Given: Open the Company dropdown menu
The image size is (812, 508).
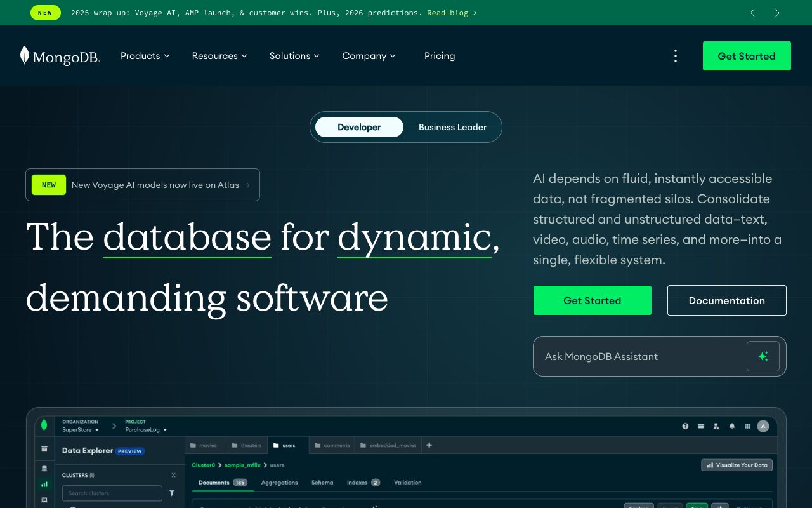Looking at the screenshot, I should point(369,56).
